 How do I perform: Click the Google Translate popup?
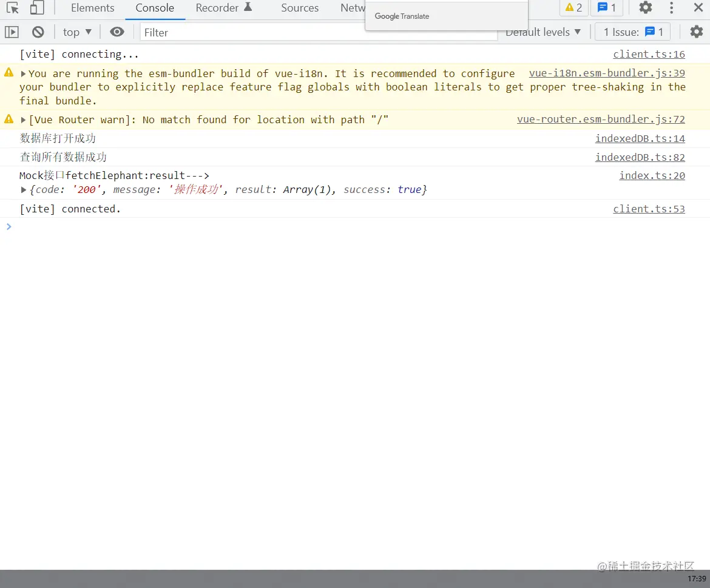447,16
